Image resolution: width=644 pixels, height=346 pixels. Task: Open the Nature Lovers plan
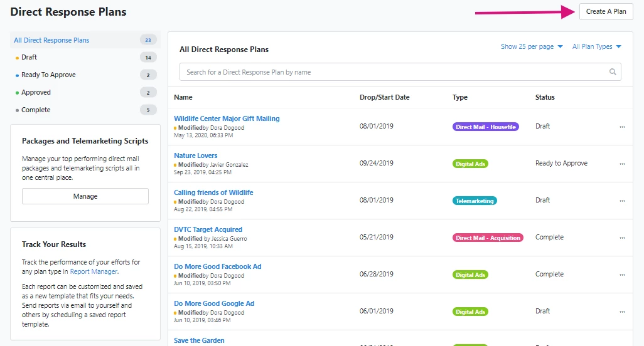point(195,156)
